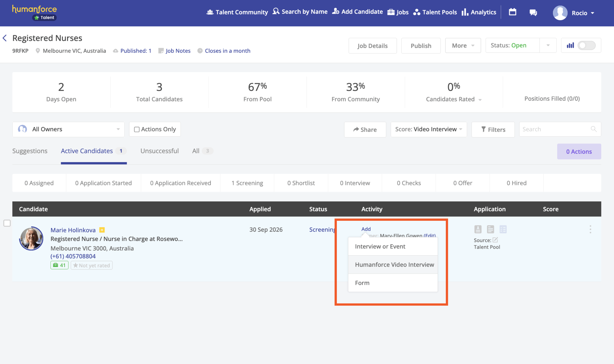614x364 pixels.
Task: Click the Job Details button
Action: (x=373, y=46)
